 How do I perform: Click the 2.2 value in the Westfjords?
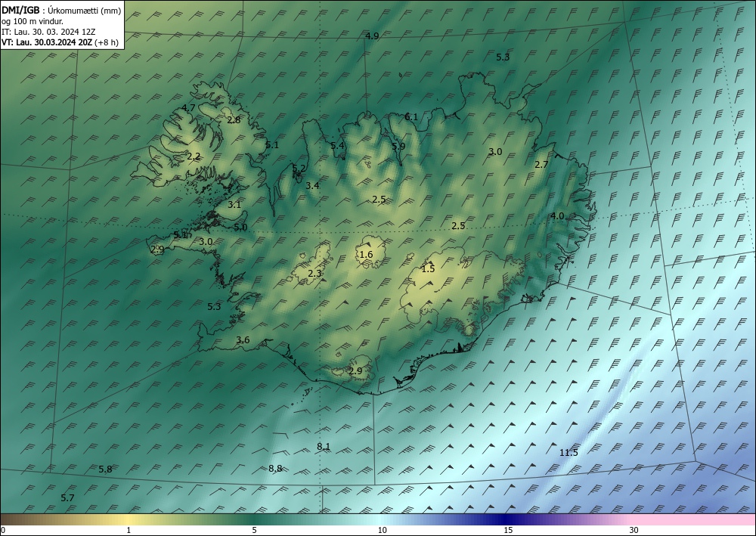tap(194, 156)
